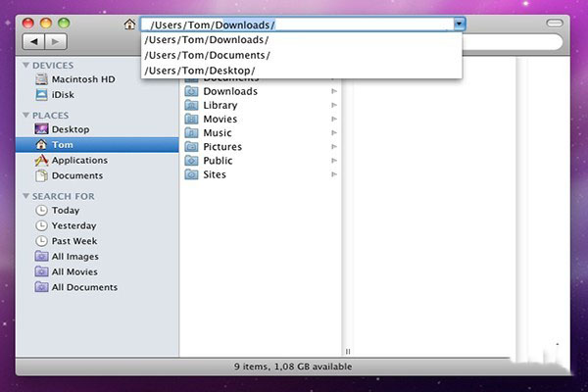Screen dimensions: 588x392
Task: Click the search field in the toolbar
Action: pyautogui.click(x=513, y=42)
